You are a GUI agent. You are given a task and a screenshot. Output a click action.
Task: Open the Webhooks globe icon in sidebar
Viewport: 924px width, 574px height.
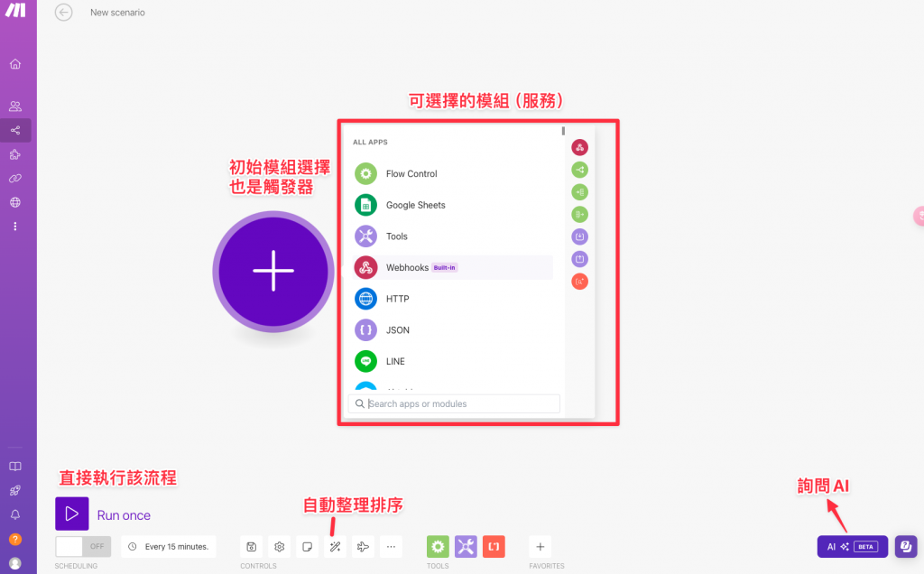pos(15,202)
